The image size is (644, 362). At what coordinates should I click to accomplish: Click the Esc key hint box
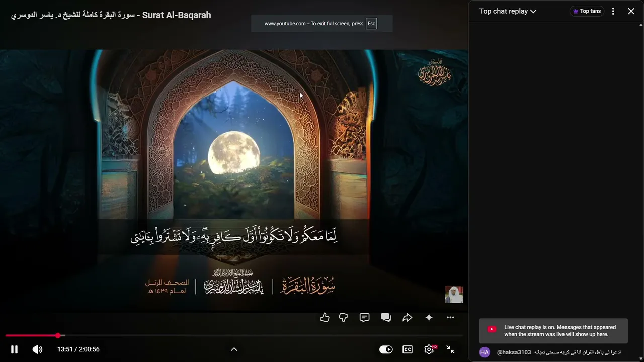(371, 24)
